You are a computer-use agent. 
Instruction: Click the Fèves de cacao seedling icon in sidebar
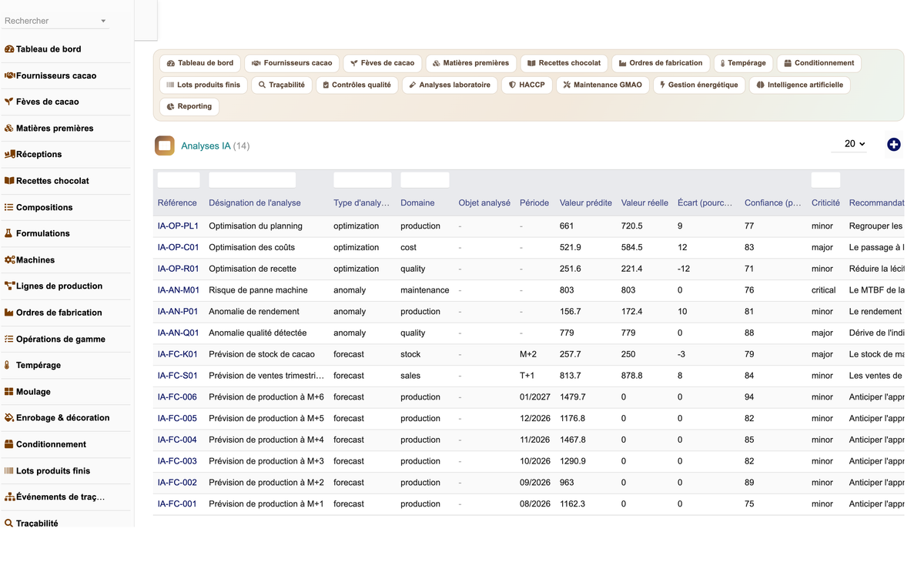pyautogui.click(x=9, y=102)
